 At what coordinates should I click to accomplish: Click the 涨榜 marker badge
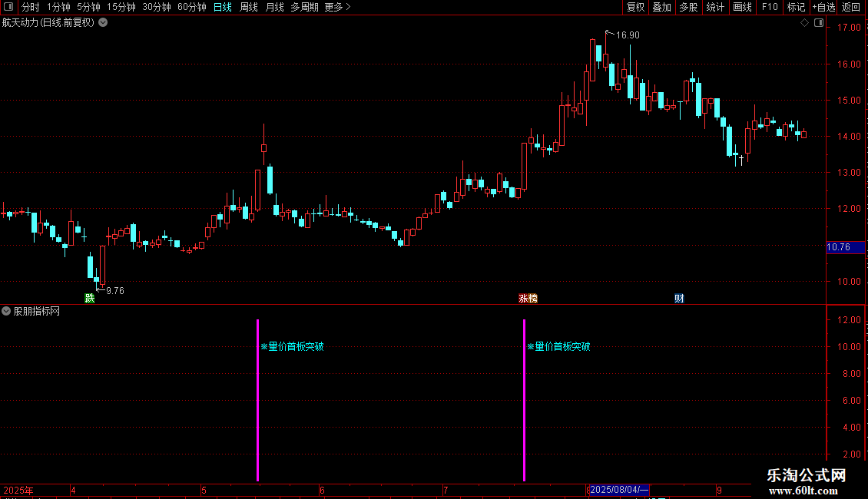tap(528, 299)
